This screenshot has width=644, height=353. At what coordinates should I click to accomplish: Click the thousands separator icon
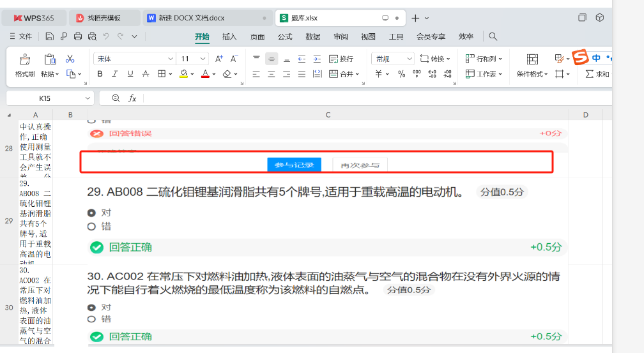(417, 74)
